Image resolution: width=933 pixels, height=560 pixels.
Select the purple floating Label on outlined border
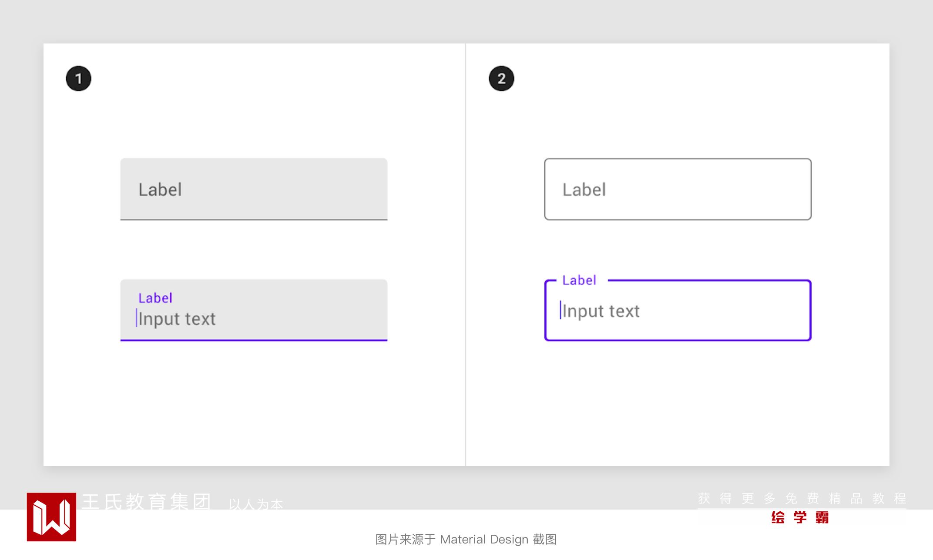tap(579, 280)
